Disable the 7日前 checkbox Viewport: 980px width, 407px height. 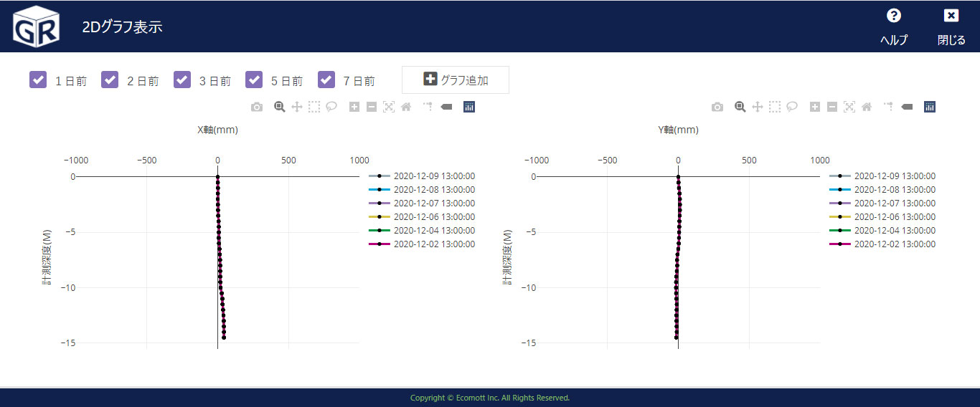coord(326,80)
